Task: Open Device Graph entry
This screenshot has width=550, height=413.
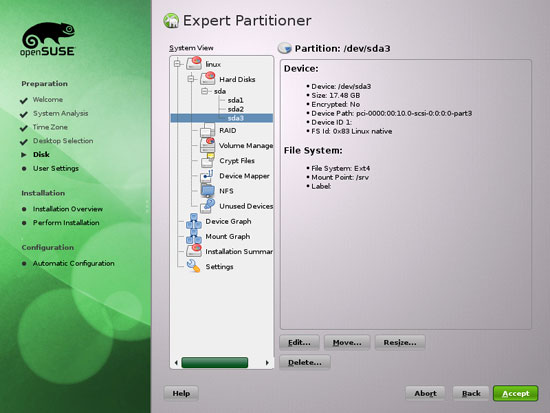Action: (x=228, y=221)
